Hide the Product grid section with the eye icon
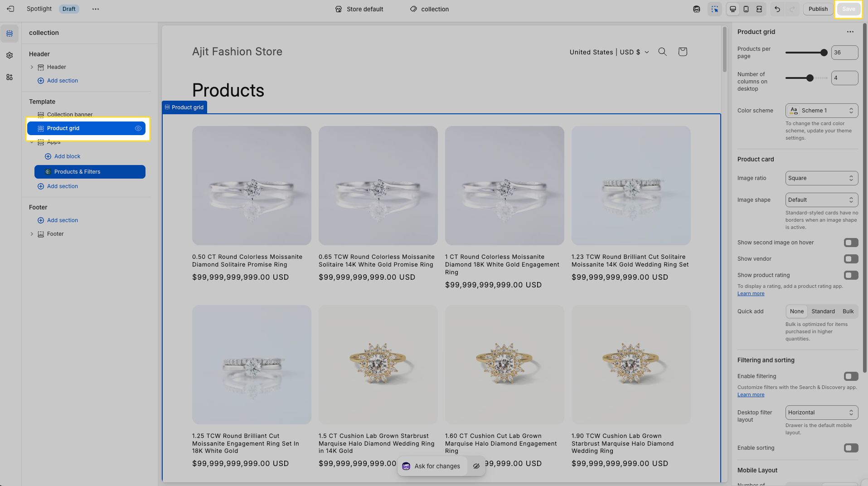The height and width of the screenshot is (486, 868). tap(138, 128)
